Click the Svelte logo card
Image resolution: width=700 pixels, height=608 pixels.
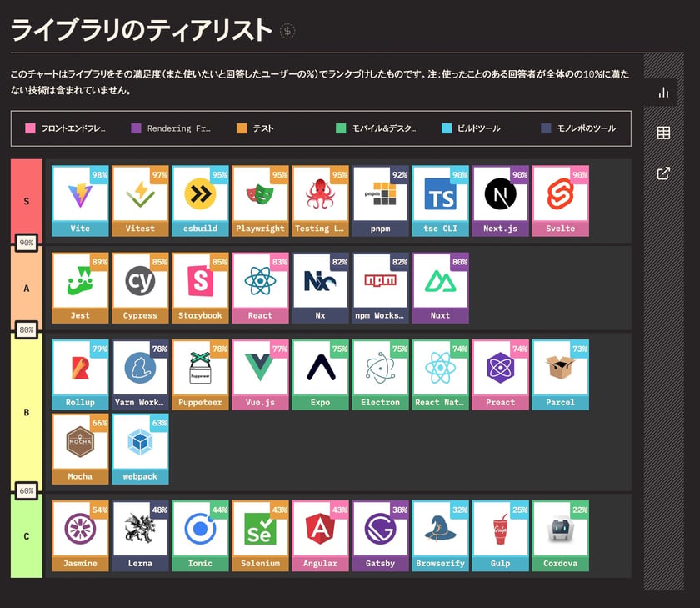point(560,201)
